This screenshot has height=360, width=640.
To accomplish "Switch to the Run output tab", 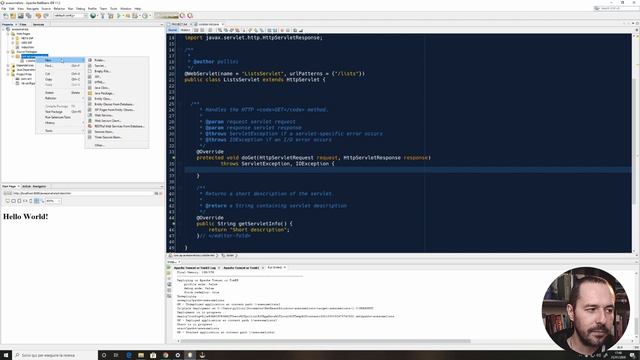I will (x=275, y=268).
